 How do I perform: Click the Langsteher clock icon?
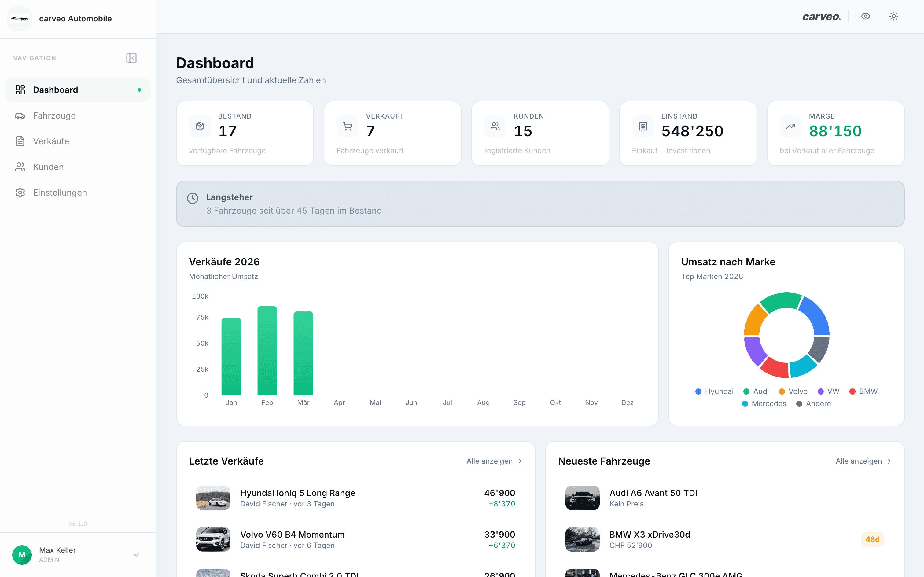tap(192, 198)
